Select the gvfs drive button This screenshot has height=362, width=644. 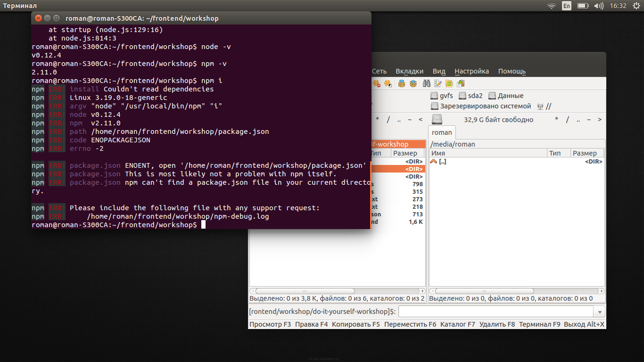[442, 96]
